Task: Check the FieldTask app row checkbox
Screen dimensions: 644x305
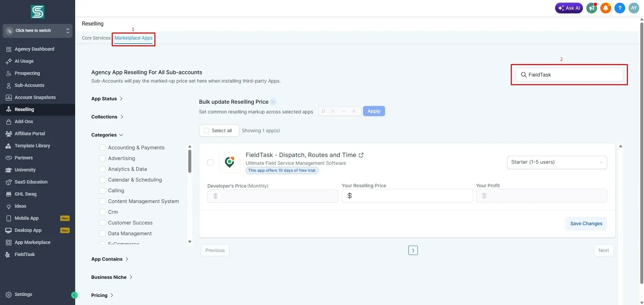Action: 210,162
